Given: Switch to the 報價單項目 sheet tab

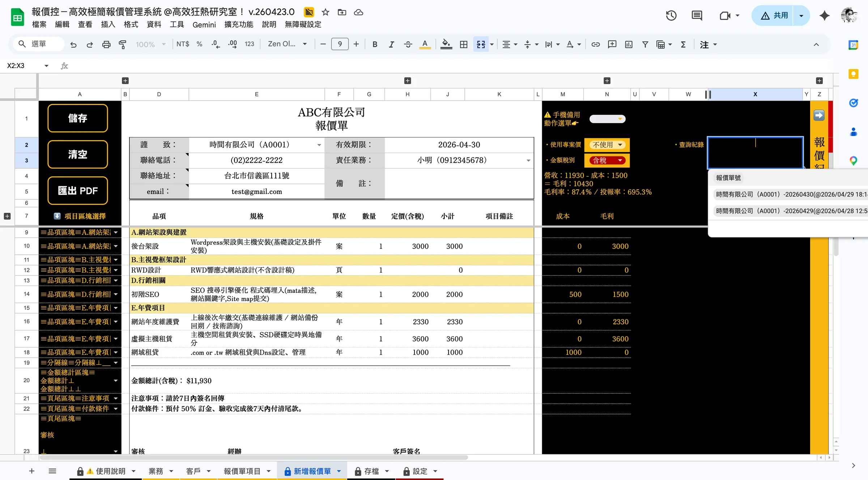Looking at the screenshot, I should coord(242,471).
